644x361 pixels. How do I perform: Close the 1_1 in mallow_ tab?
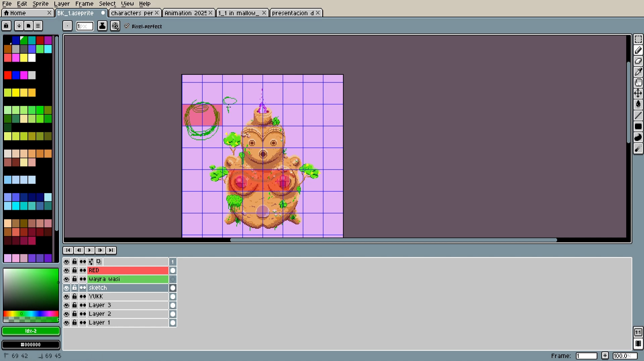pyautogui.click(x=264, y=13)
